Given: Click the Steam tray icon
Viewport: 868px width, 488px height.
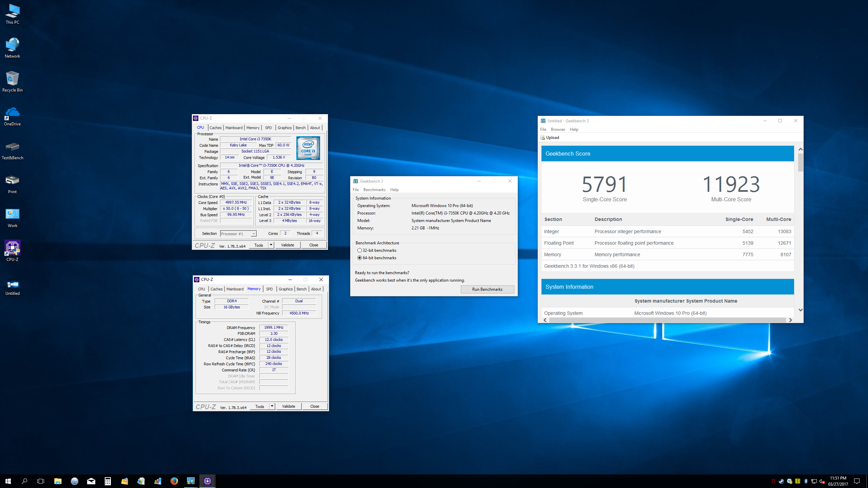Looking at the screenshot, I should (781, 481).
